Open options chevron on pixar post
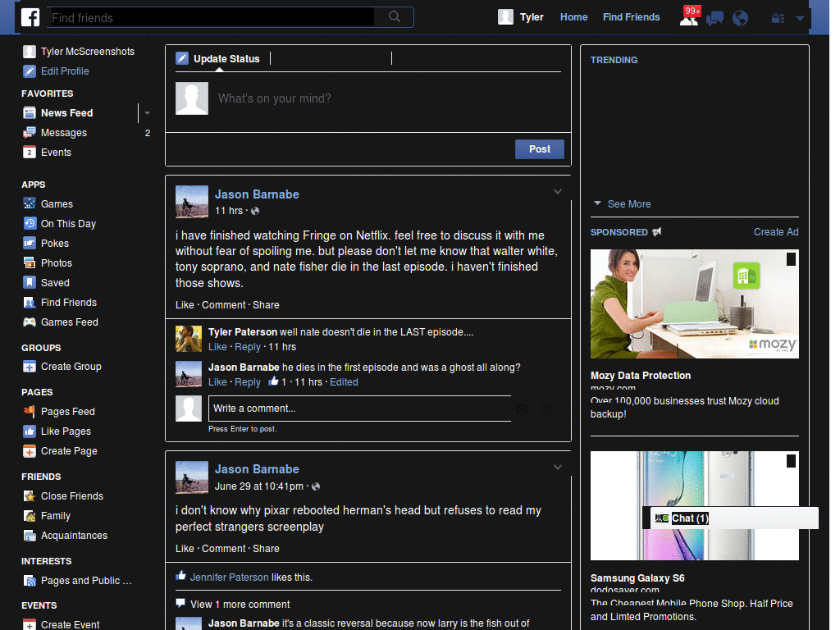The image size is (840, 630). pos(558,467)
